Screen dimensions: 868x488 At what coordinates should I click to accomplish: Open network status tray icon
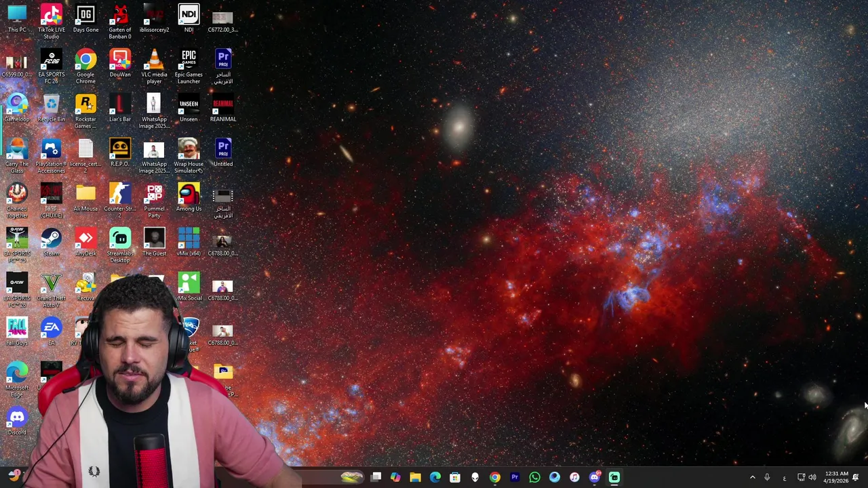pos(801,478)
